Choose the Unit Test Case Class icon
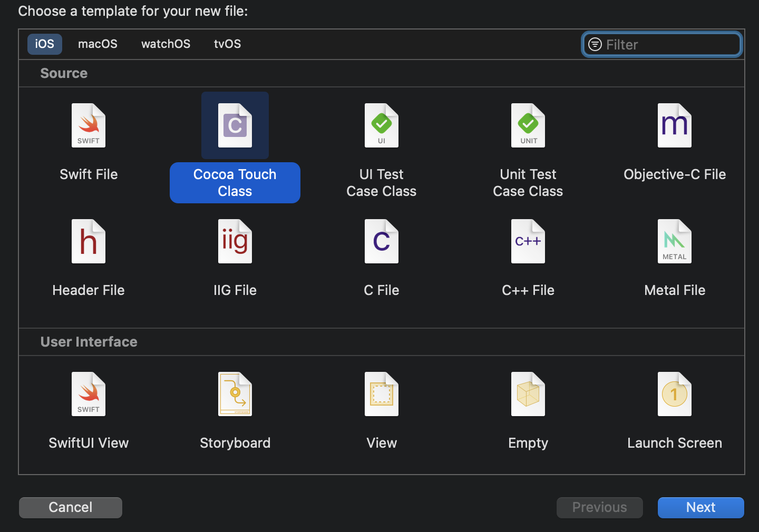The width and height of the screenshot is (759, 532). click(x=528, y=125)
